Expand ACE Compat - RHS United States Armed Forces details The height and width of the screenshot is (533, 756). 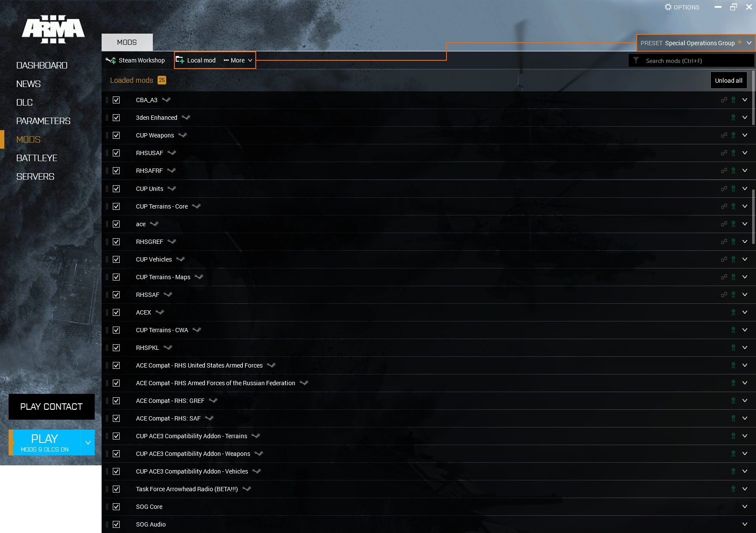pos(745,365)
